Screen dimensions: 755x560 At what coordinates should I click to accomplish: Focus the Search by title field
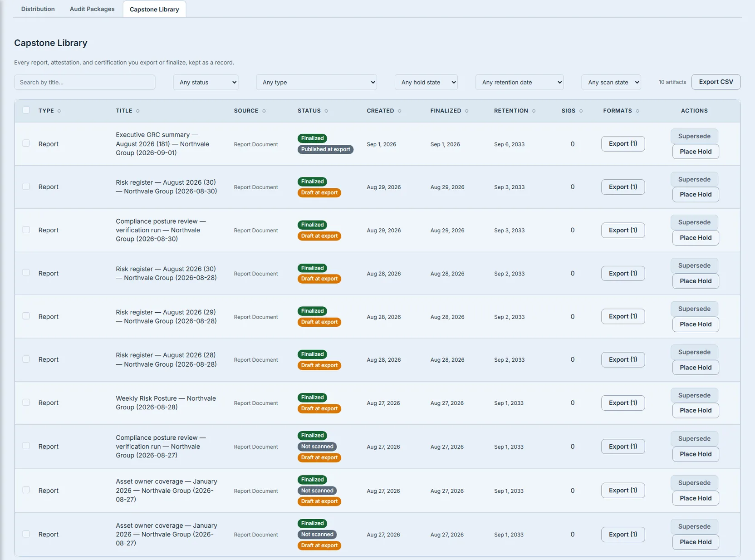click(x=85, y=82)
